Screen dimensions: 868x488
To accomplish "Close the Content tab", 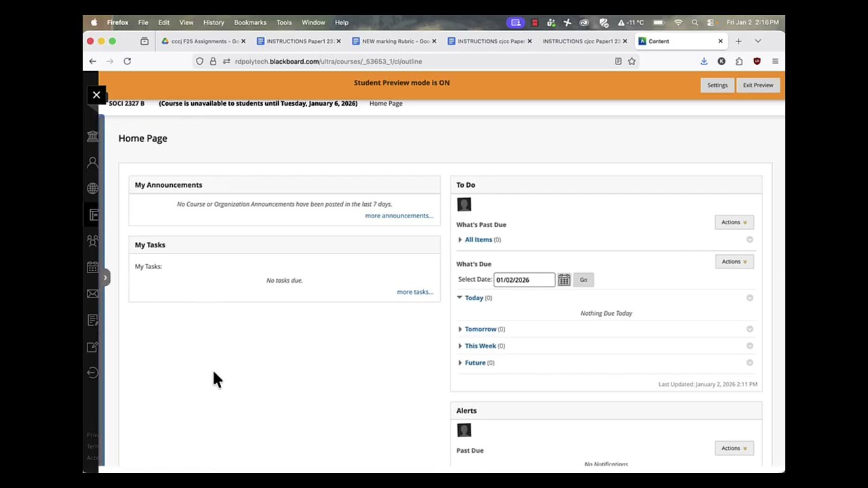I will tap(720, 41).
